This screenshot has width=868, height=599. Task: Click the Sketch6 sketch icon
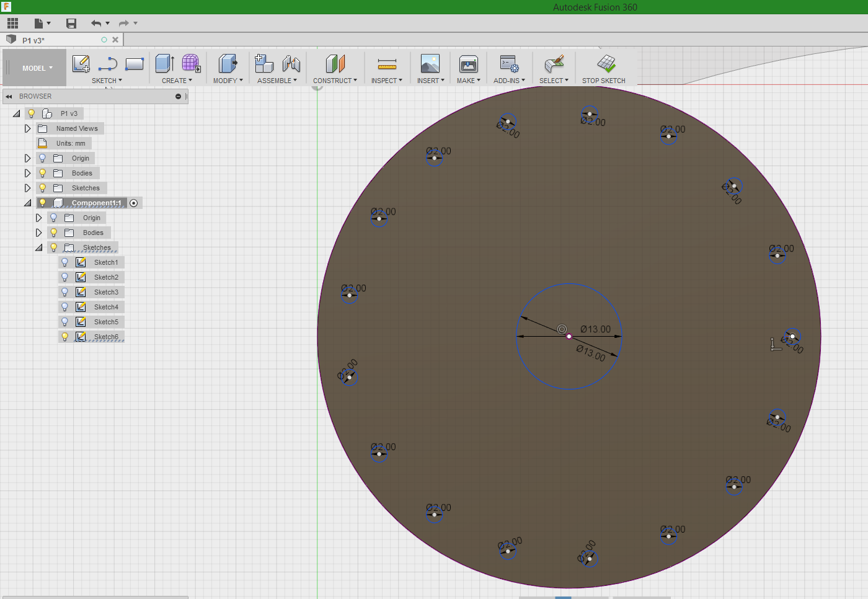(x=81, y=337)
